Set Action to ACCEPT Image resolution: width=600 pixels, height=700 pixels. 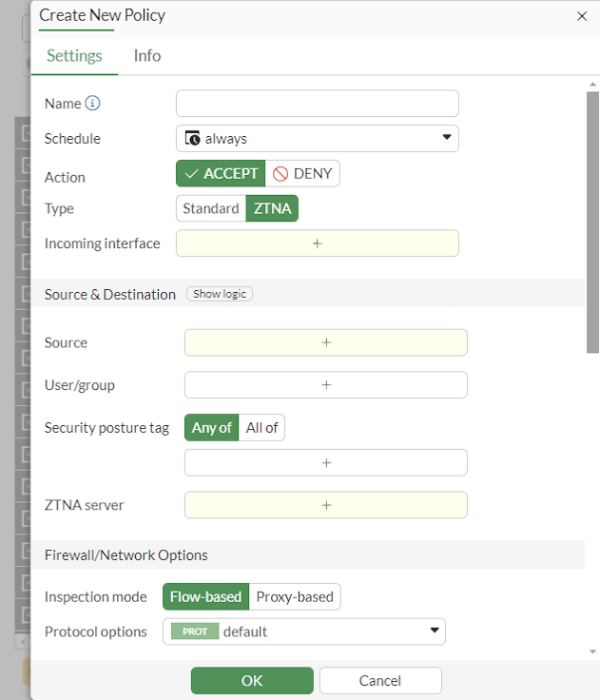[x=222, y=174]
